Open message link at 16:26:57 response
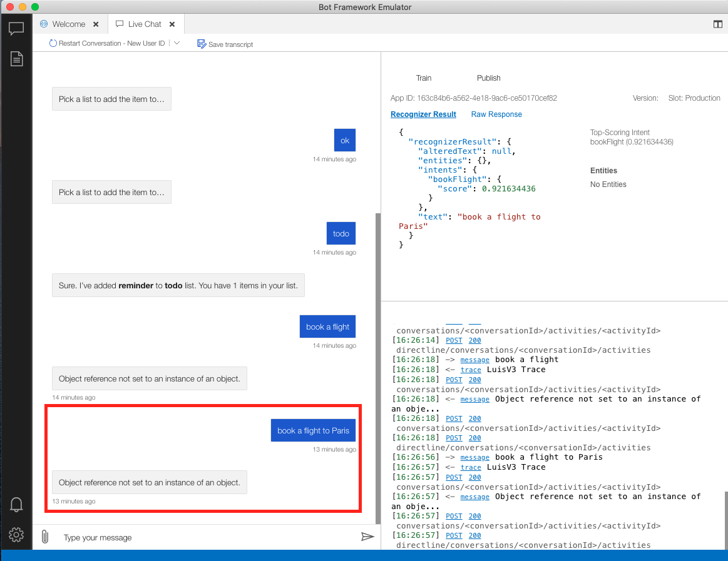 coord(474,497)
